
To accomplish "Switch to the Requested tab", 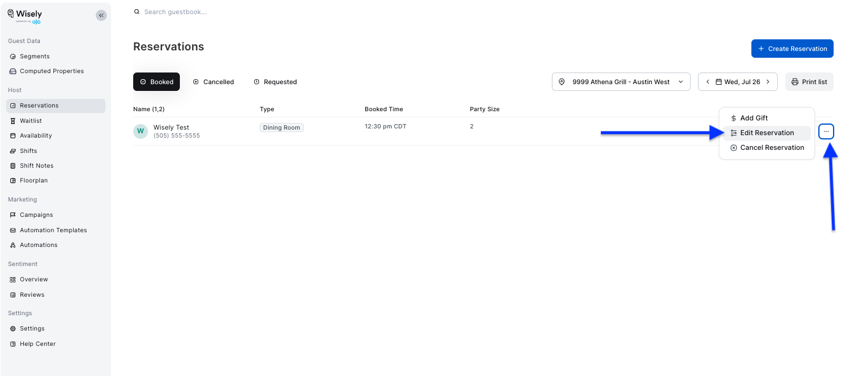I will [275, 82].
